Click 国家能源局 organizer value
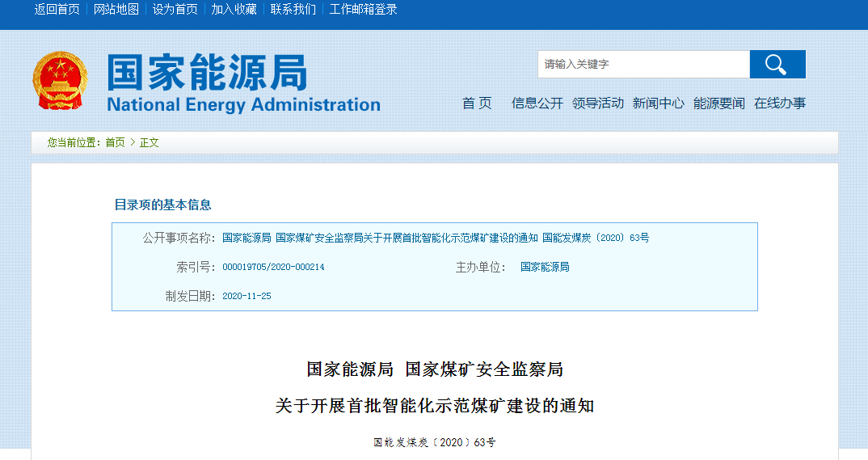The image size is (868, 460). pyautogui.click(x=545, y=267)
